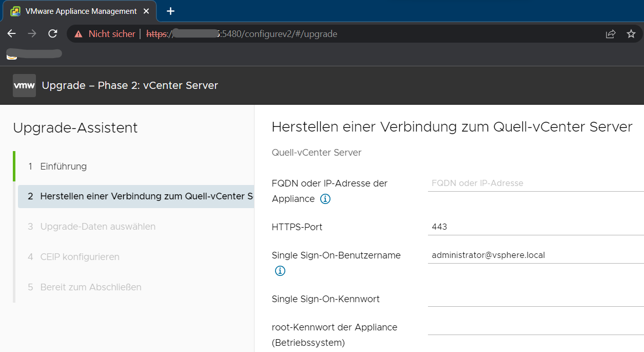The height and width of the screenshot is (352, 644).
Task: Bookmark page with star icon
Action: click(631, 34)
